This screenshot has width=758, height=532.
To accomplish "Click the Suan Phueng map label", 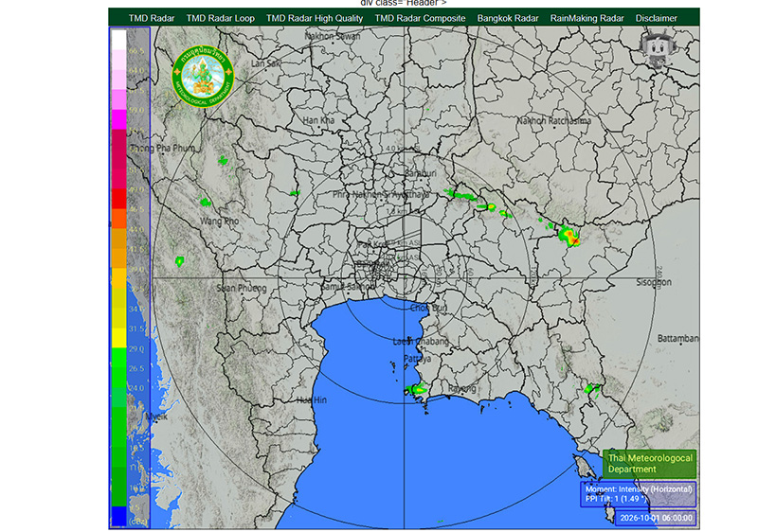I will [x=242, y=288].
